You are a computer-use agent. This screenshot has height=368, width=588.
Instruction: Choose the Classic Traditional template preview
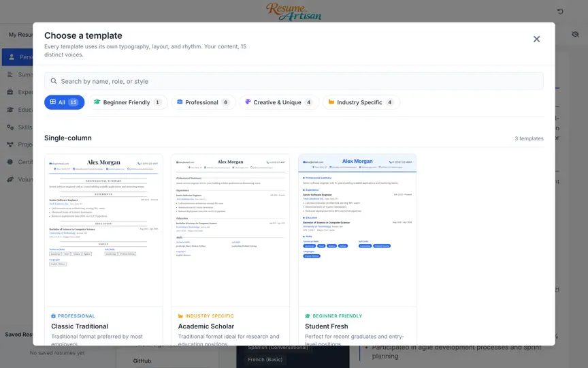[103, 230]
